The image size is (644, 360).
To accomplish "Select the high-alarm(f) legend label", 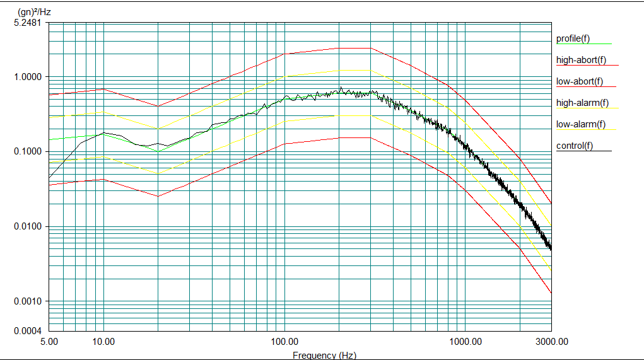I will [x=582, y=103].
